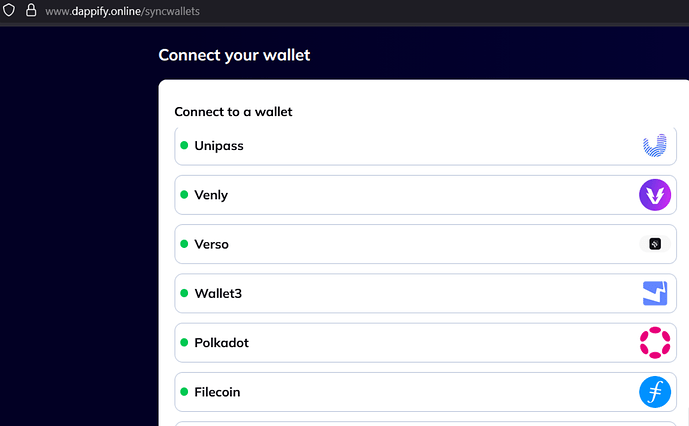
Task: Click the pink Polkadot logo icon
Action: [655, 342]
